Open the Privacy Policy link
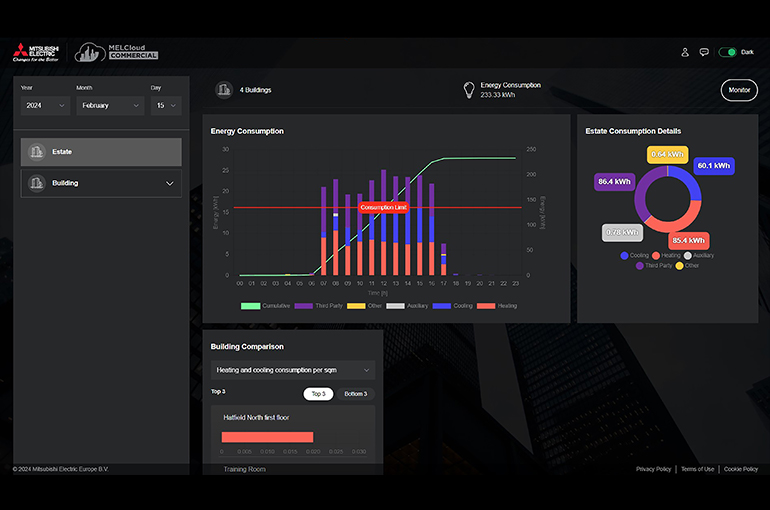This screenshot has height=510, width=770. (x=653, y=469)
